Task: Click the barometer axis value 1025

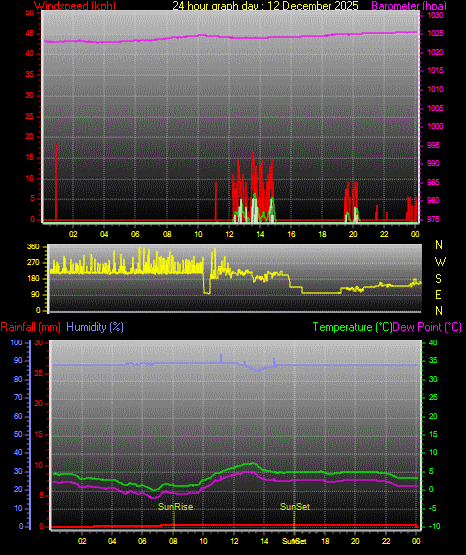Action: pyautogui.click(x=435, y=34)
